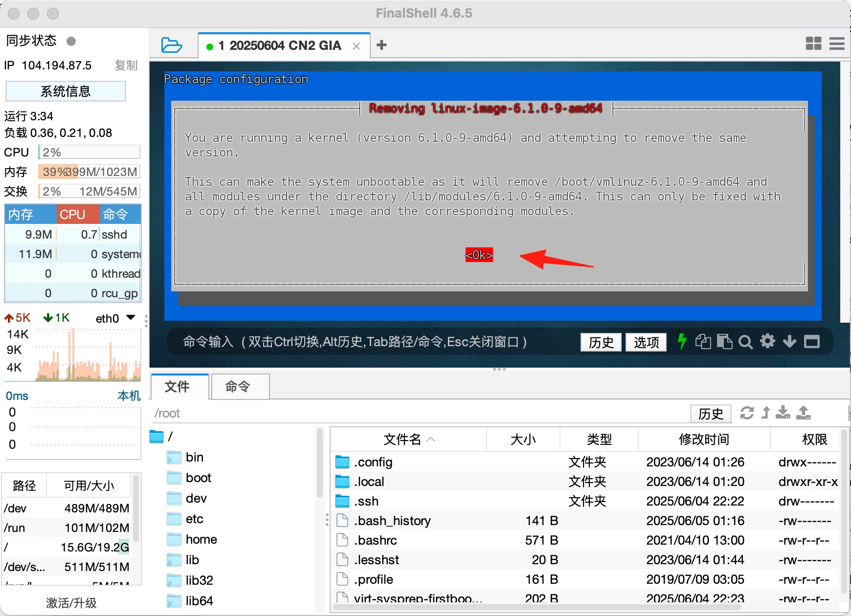Select the lib32 folder in tree
This screenshot has width=851, height=616.
pos(190,580)
